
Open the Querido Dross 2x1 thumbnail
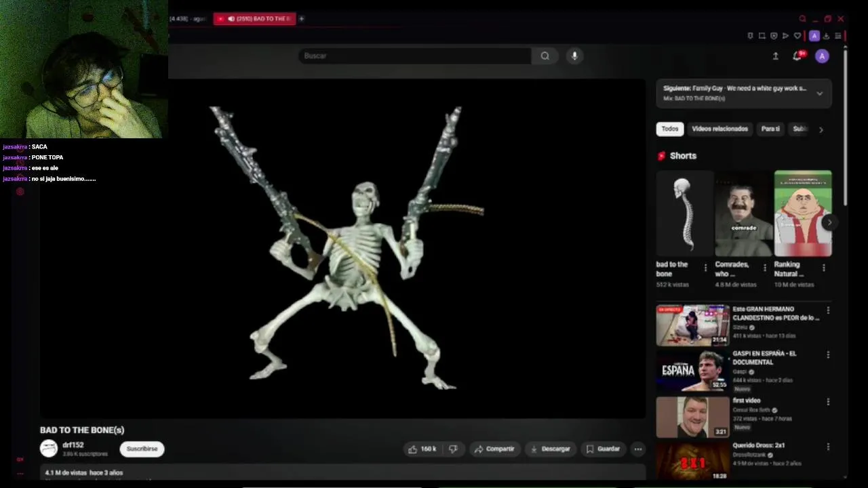[x=692, y=461]
